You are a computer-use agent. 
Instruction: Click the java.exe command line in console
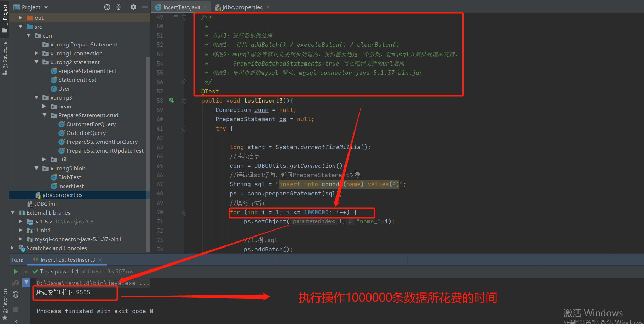click(93, 283)
